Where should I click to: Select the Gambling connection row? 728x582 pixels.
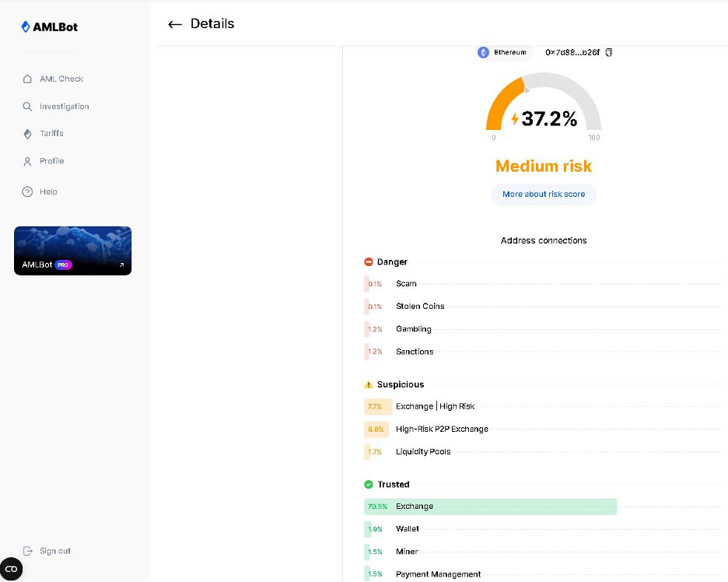[x=543, y=329]
